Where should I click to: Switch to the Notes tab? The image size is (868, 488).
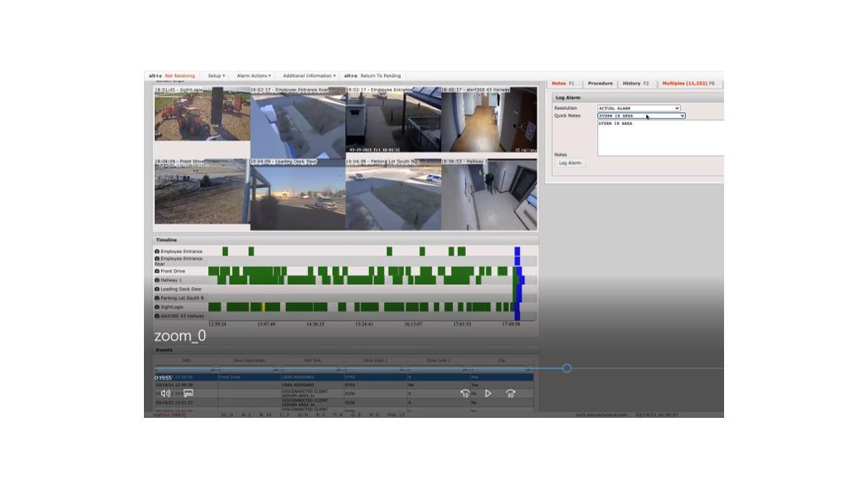tap(563, 84)
